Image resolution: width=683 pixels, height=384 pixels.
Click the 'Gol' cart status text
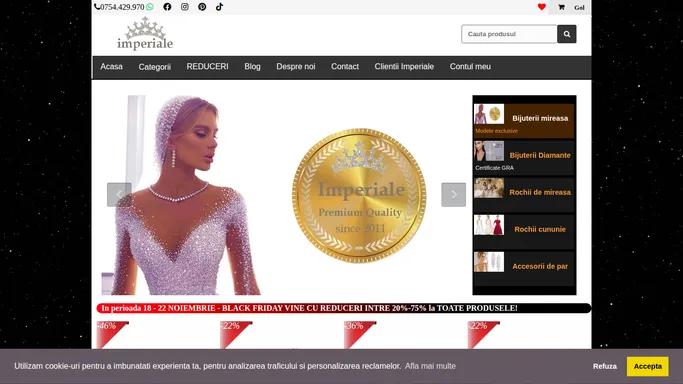(579, 7)
